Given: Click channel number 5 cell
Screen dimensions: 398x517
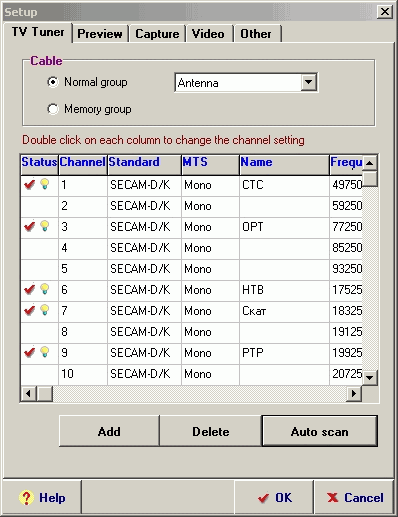Looking at the screenshot, I should (83, 269).
